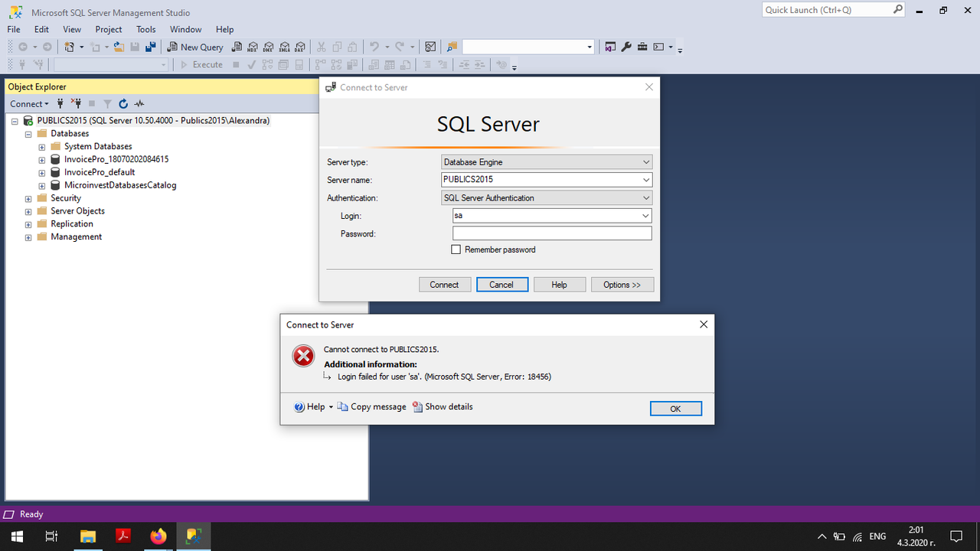The height and width of the screenshot is (551, 980).
Task: Click the File Explorer taskbar icon
Action: click(88, 536)
